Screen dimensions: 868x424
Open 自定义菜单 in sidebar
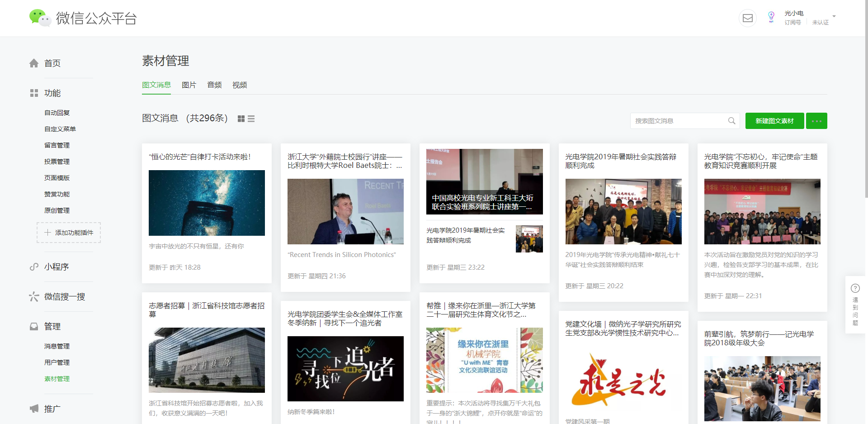[x=60, y=129]
